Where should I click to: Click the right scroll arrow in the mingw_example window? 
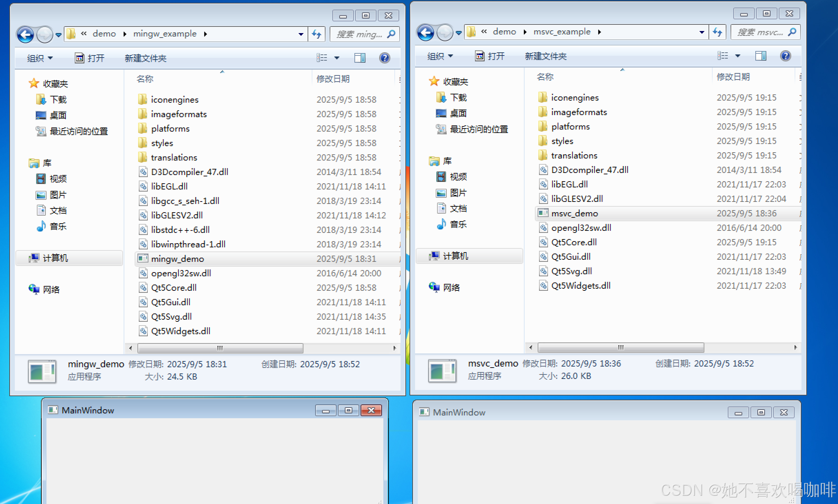click(x=395, y=348)
